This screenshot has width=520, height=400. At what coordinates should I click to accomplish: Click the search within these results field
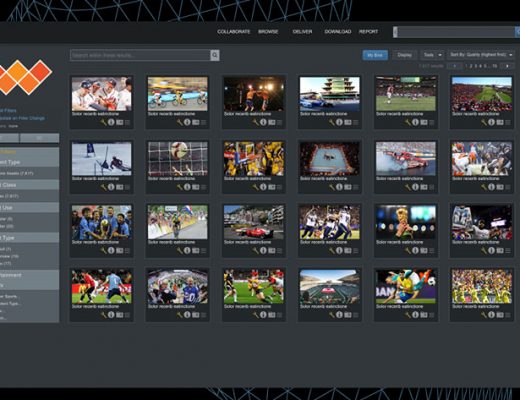(x=140, y=55)
